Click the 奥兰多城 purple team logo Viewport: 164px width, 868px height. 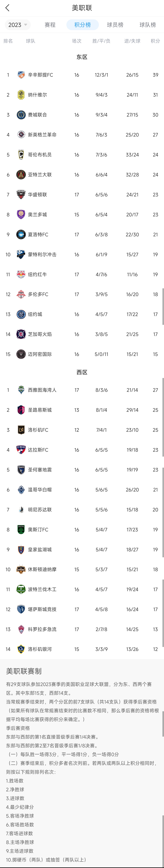pos(21,214)
